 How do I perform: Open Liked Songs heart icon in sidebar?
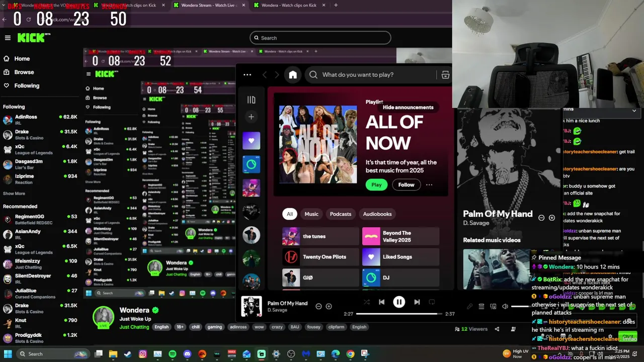coord(251,141)
